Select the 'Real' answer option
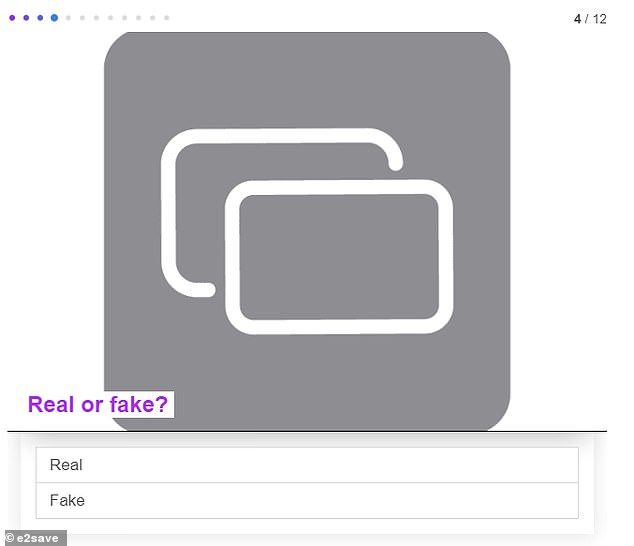634x546 pixels. [307, 465]
